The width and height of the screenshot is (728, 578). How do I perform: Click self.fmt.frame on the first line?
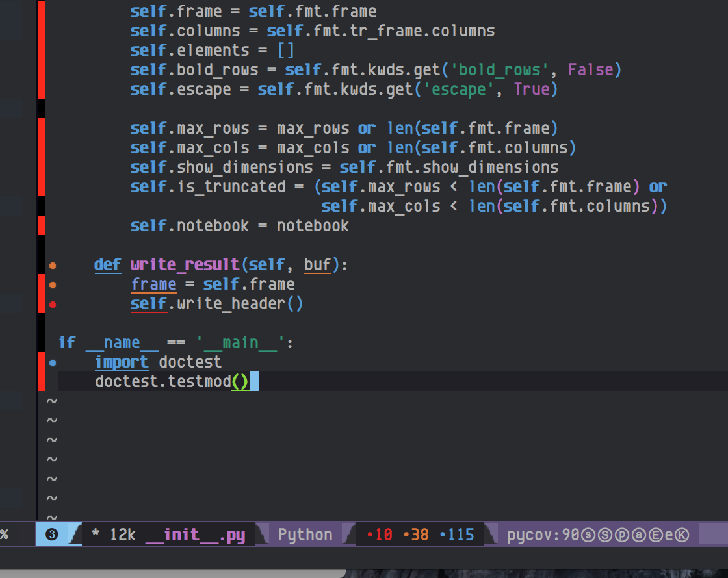coord(313,11)
